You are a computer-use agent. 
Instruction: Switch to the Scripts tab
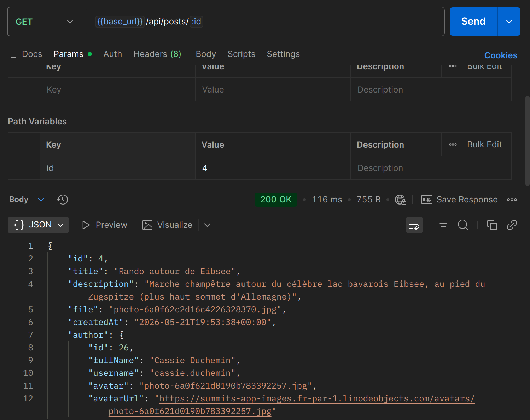point(241,54)
